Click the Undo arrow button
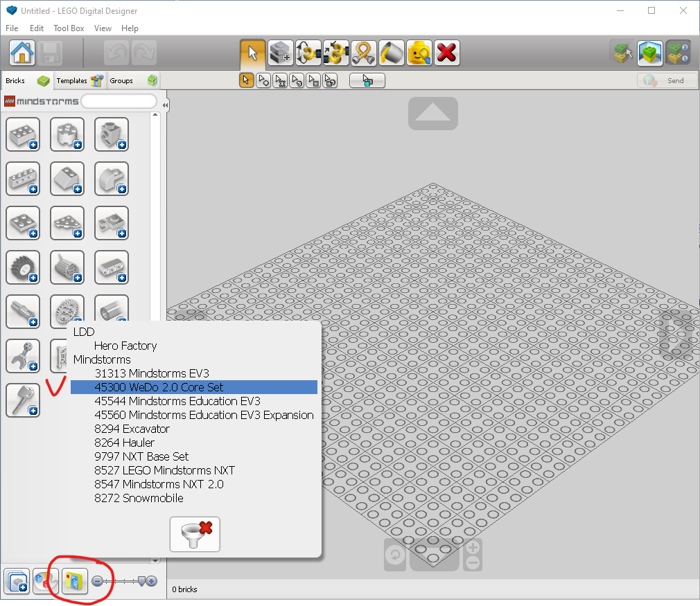 click(x=116, y=53)
